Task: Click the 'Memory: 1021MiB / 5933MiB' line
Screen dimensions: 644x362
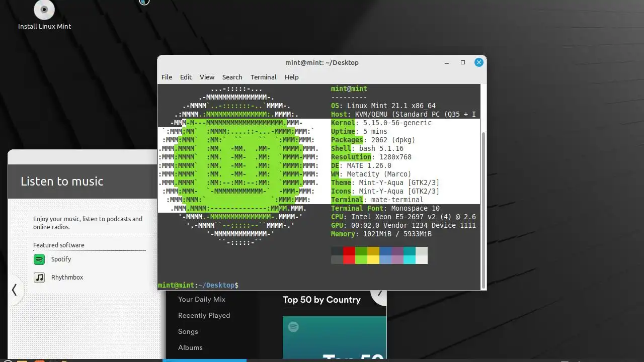Action: coord(381,234)
